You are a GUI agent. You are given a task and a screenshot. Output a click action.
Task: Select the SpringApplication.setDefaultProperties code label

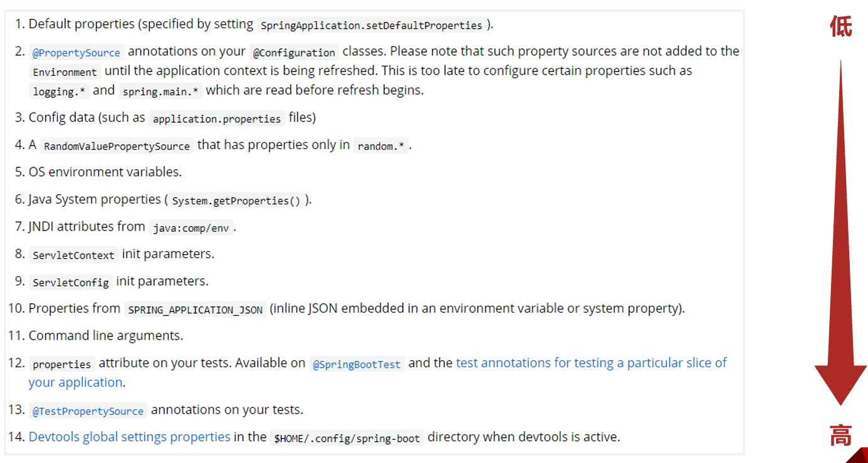click(372, 26)
